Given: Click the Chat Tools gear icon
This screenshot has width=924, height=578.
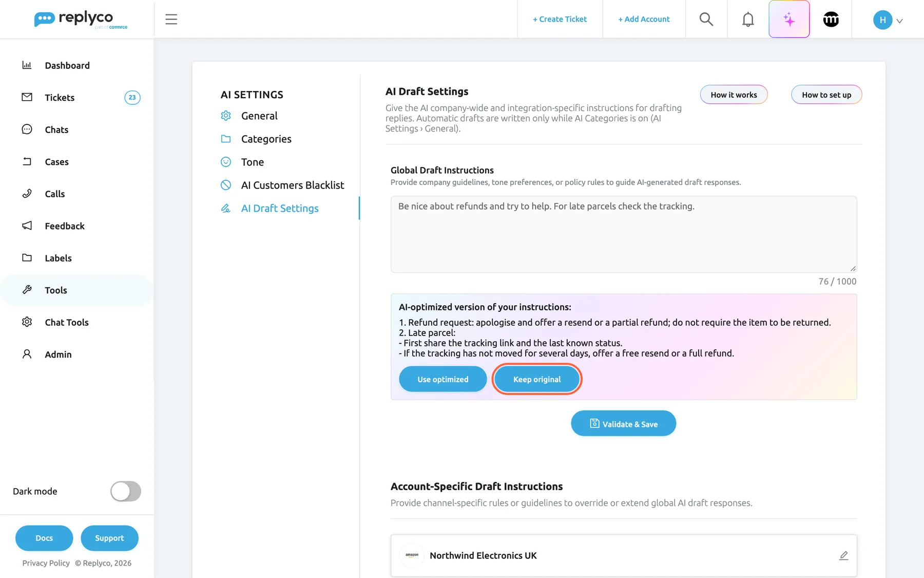Looking at the screenshot, I should pos(27,322).
